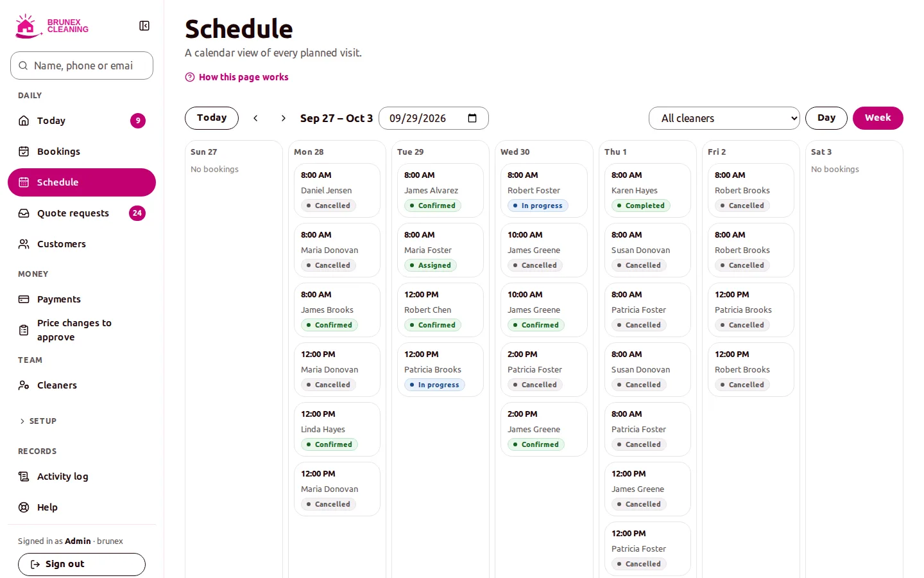This screenshot has height=578, width=924.
Task: Click the Sign out arrow icon
Action: click(35, 565)
